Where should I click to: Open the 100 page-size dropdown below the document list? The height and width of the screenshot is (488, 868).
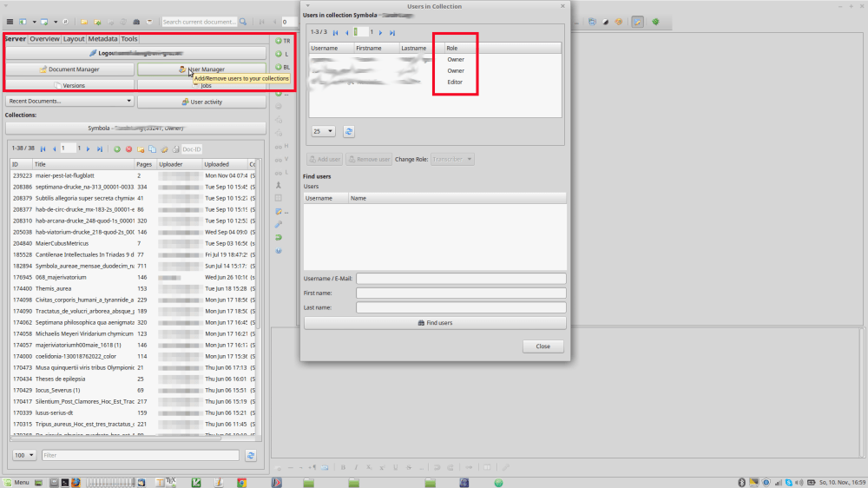(x=24, y=455)
